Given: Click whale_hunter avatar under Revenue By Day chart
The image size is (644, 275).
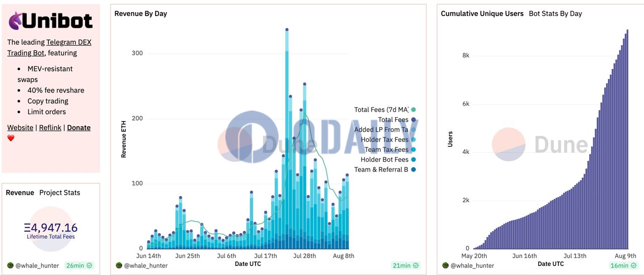Looking at the screenshot, I should coord(119,265).
